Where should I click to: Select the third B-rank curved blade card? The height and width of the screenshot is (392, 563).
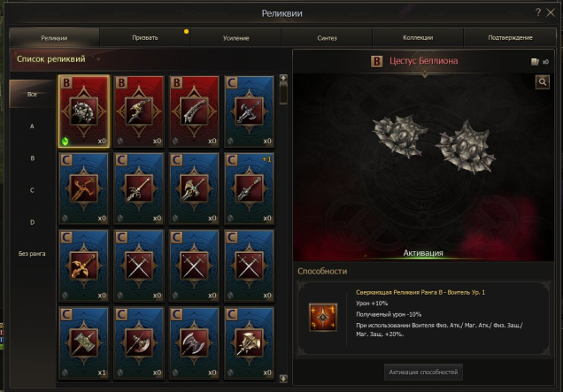(x=194, y=111)
